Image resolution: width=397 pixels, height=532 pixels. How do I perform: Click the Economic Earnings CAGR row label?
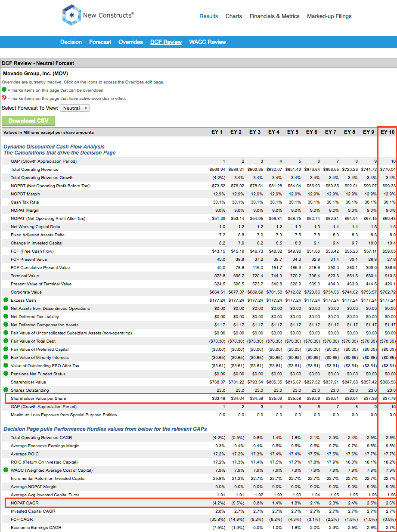coord(36,527)
